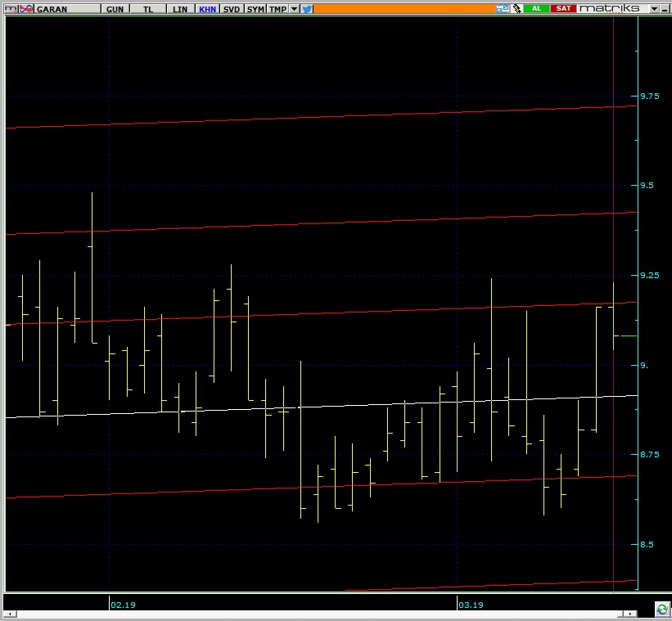Click the red SAT sell button
This screenshot has height=621, width=672.
(563, 8)
